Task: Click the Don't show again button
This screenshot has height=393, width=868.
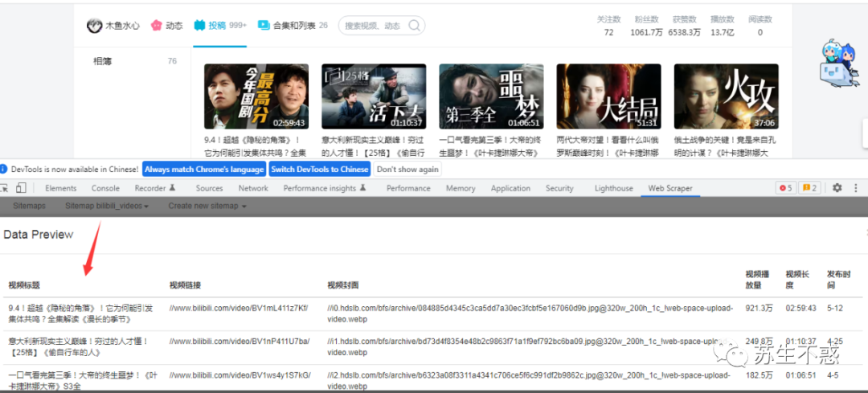Action: coord(407,169)
